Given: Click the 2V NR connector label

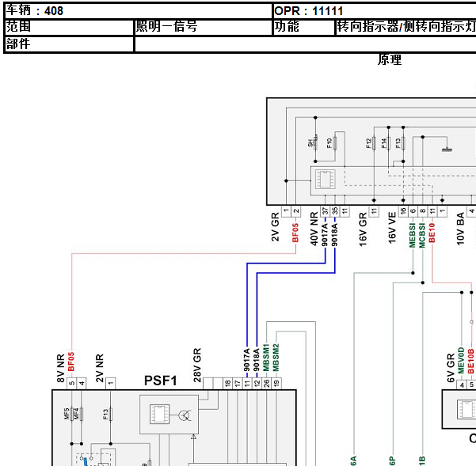Looking at the screenshot, I should (100, 368).
